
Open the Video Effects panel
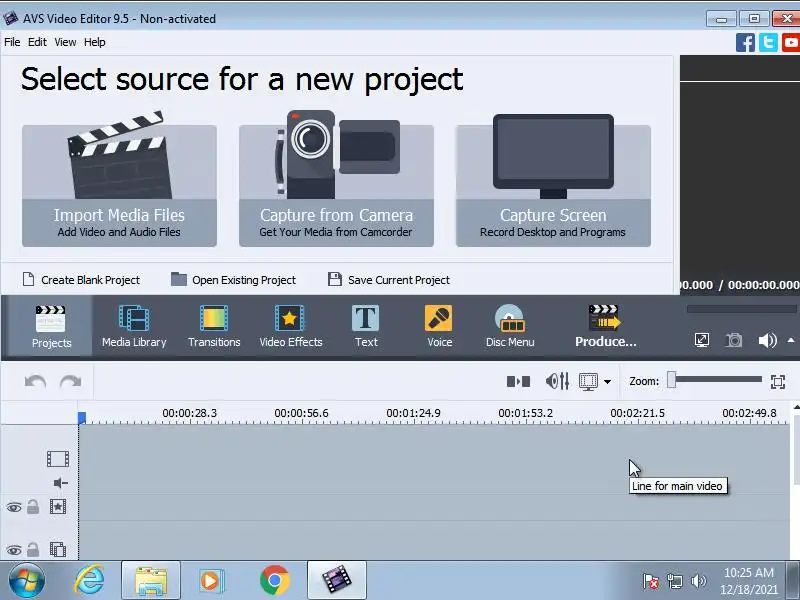[291, 326]
